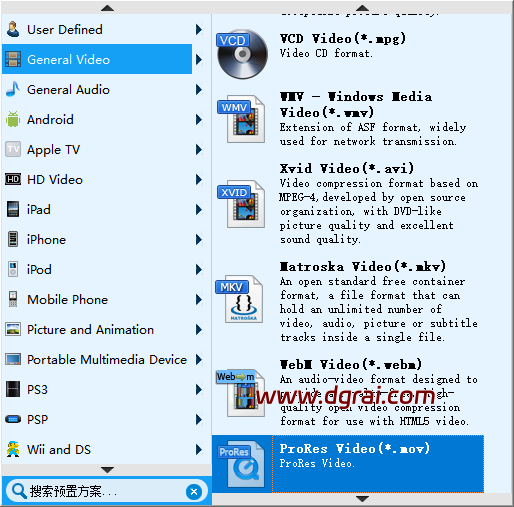The image size is (514, 507).
Task: Expand the Mobile Phone submenu arrow
Action: click(199, 299)
